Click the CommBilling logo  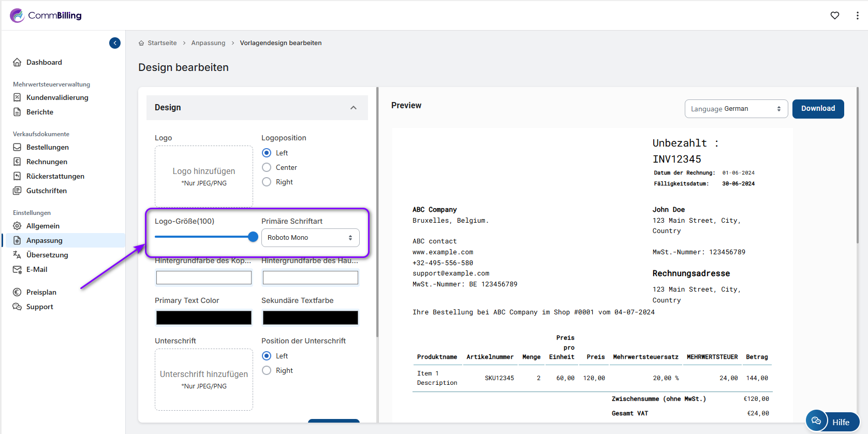pos(46,16)
